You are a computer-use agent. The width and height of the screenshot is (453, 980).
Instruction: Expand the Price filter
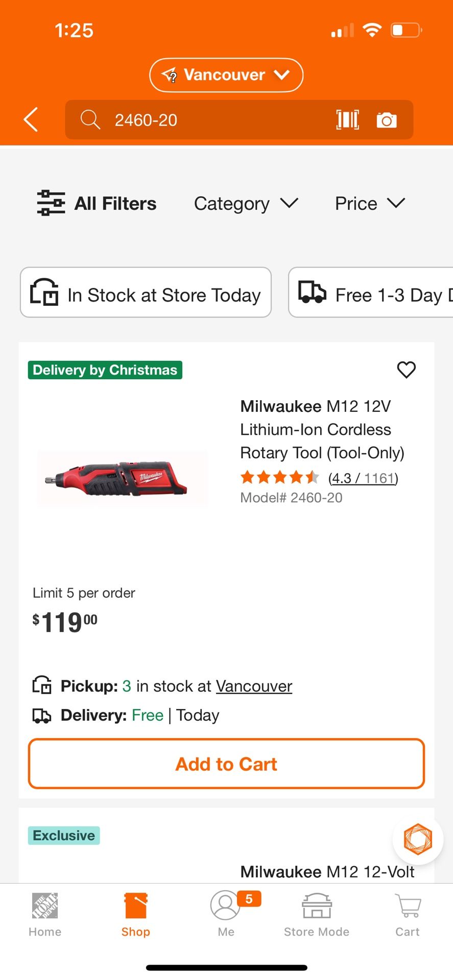pyautogui.click(x=370, y=203)
